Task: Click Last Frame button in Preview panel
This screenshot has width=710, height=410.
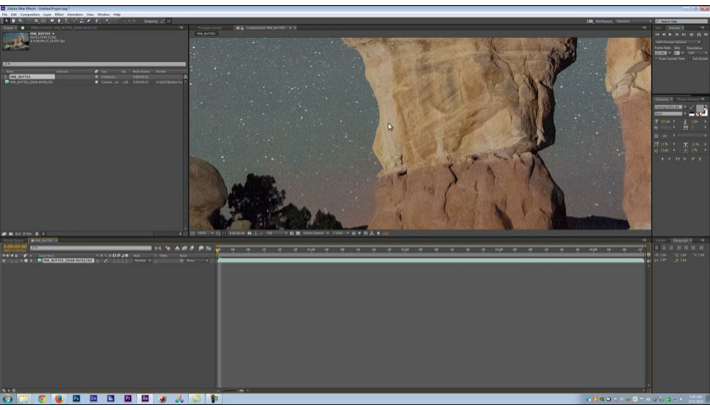Action: click(x=684, y=34)
